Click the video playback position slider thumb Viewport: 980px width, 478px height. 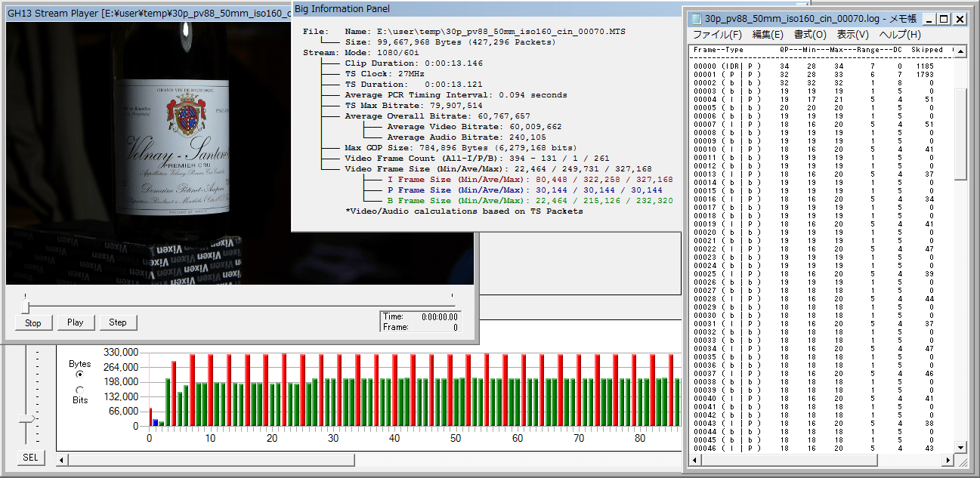click(x=25, y=307)
